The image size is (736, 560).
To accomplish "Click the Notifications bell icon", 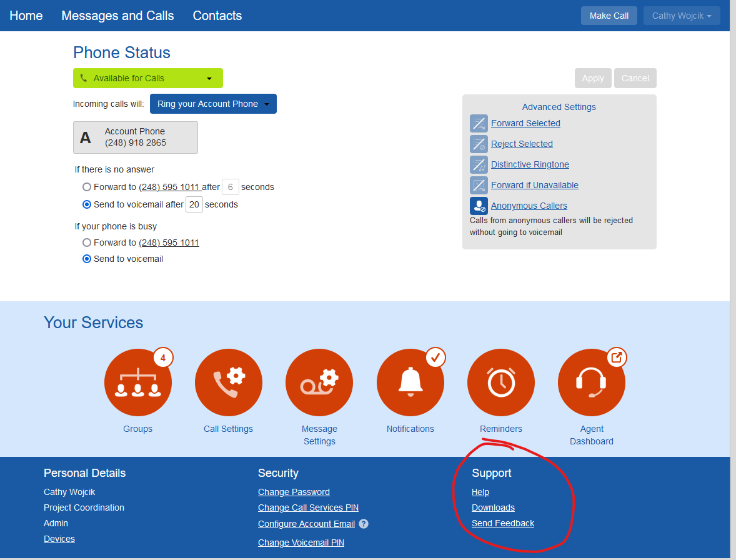I will [x=410, y=382].
